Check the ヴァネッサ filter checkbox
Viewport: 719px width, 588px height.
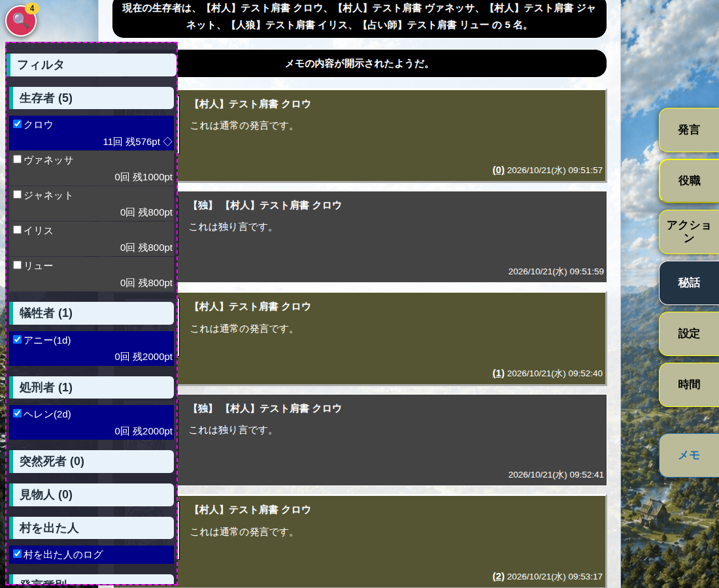point(18,159)
